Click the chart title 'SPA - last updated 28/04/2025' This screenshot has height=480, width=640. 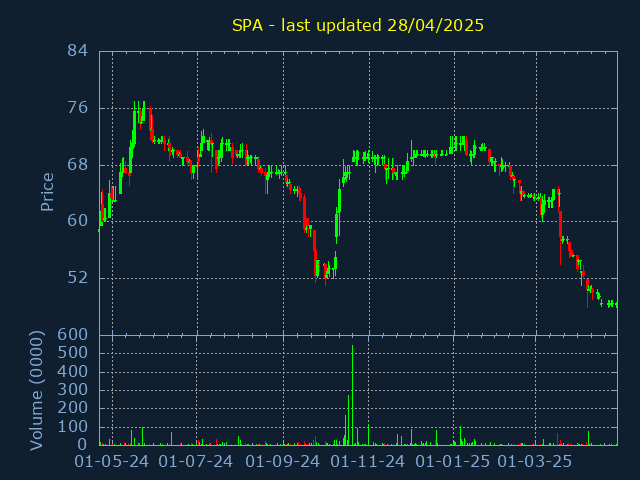tap(358, 25)
